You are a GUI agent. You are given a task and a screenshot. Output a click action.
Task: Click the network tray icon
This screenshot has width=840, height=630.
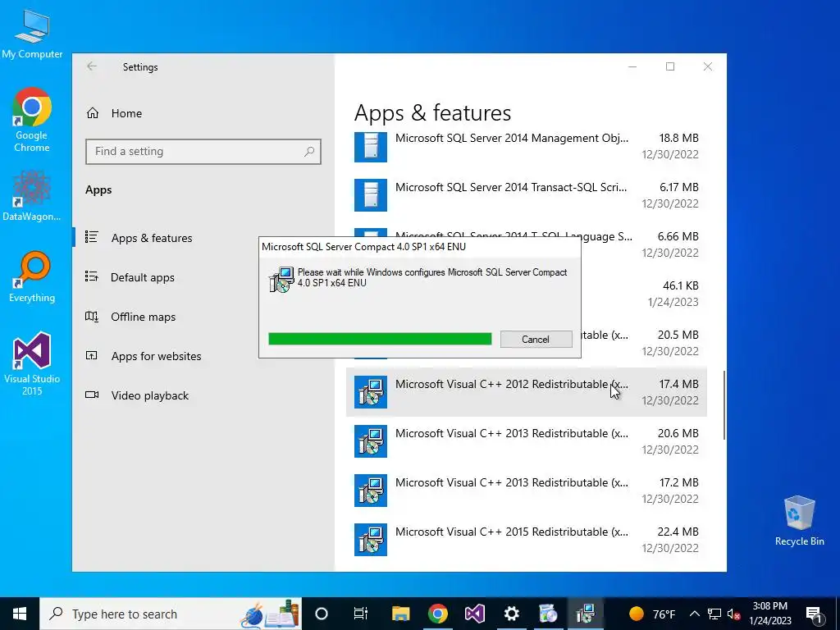click(x=714, y=614)
